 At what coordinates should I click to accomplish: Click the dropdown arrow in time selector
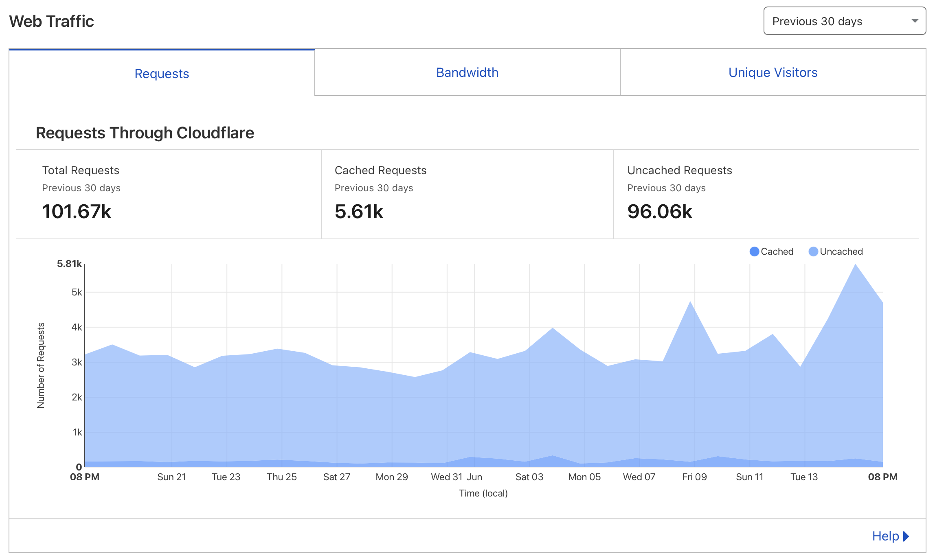click(915, 21)
